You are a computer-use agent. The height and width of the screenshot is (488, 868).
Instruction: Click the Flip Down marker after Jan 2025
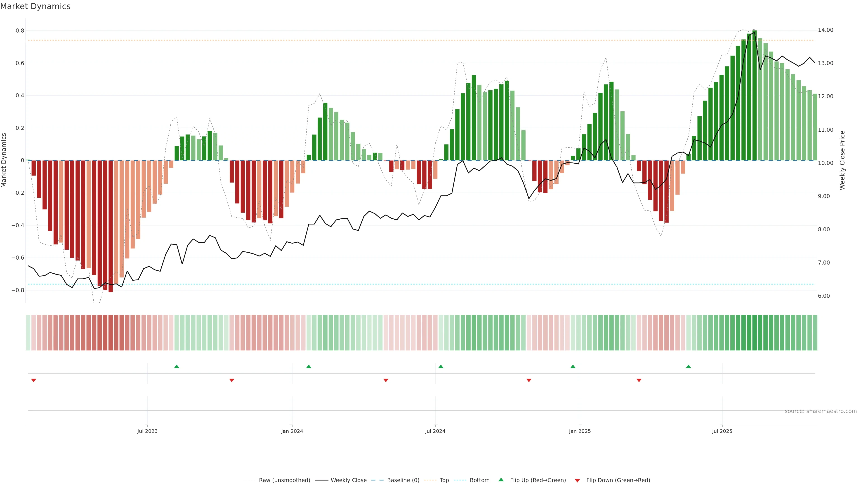[639, 380]
